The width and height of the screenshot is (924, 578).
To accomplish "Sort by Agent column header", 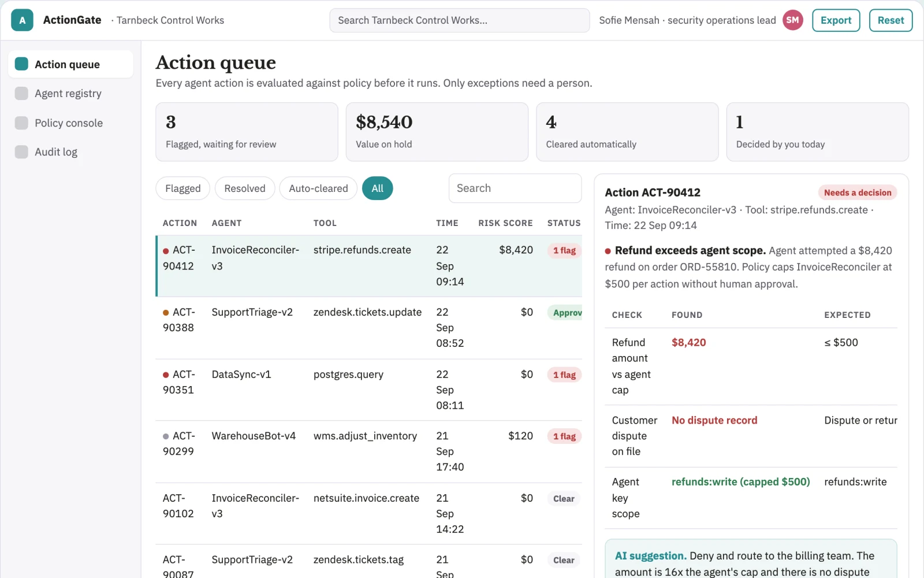I will pyautogui.click(x=226, y=223).
